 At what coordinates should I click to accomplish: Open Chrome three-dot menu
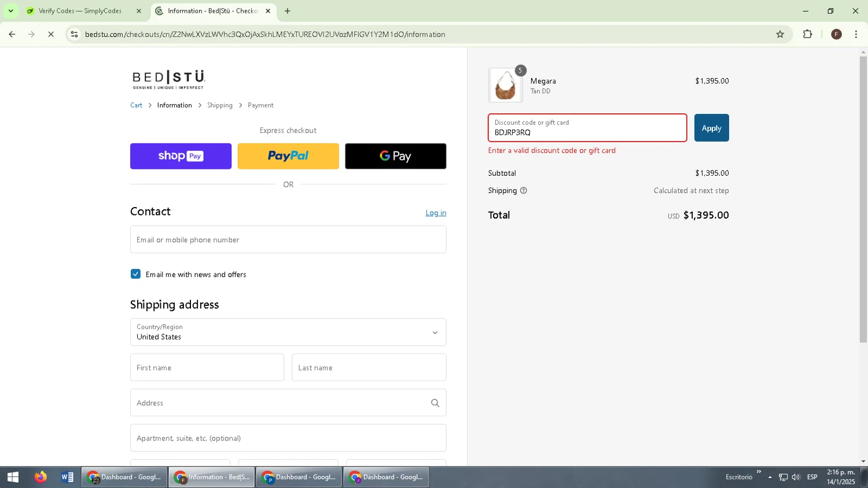(x=856, y=34)
